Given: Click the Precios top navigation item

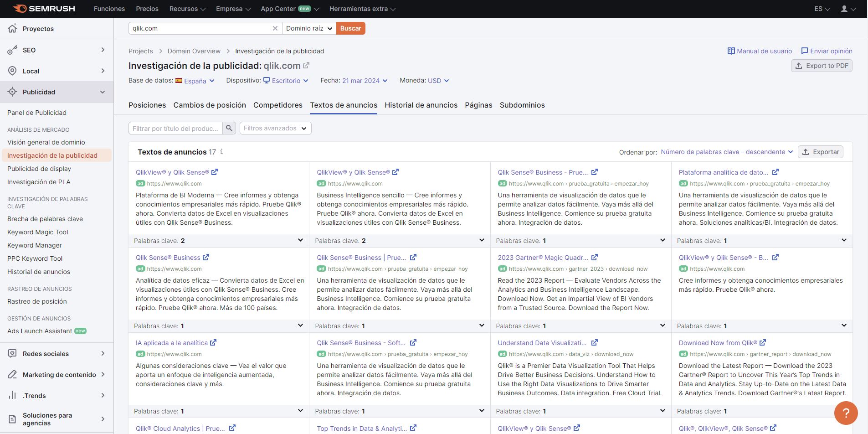Looking at the screenshot, I should click(x=147, y=9).
